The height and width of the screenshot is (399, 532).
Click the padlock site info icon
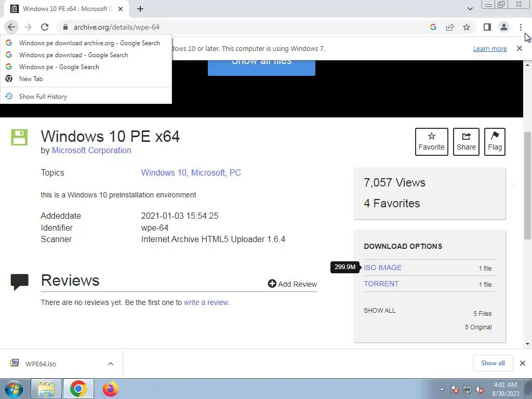click(65, 27)
